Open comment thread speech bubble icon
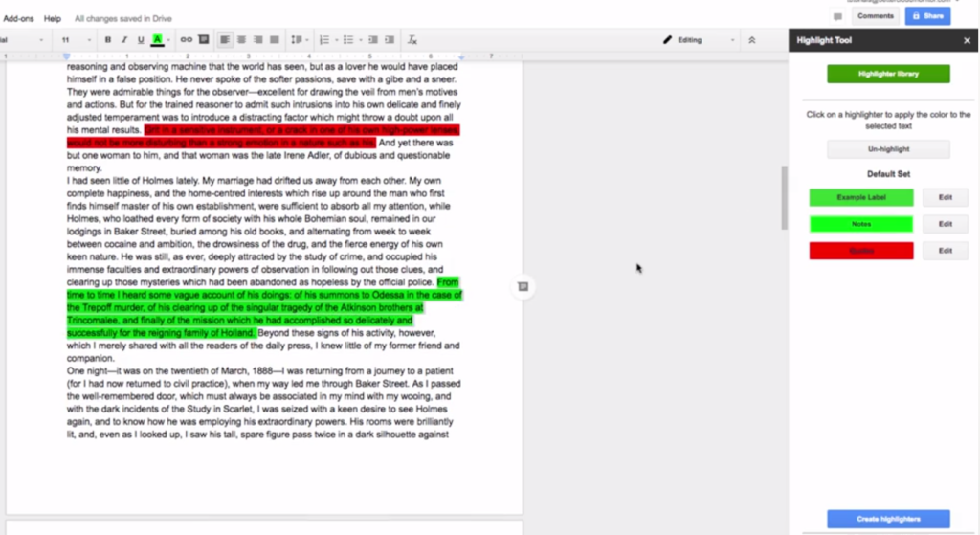The image size is (980, 535). coord(837,16)
